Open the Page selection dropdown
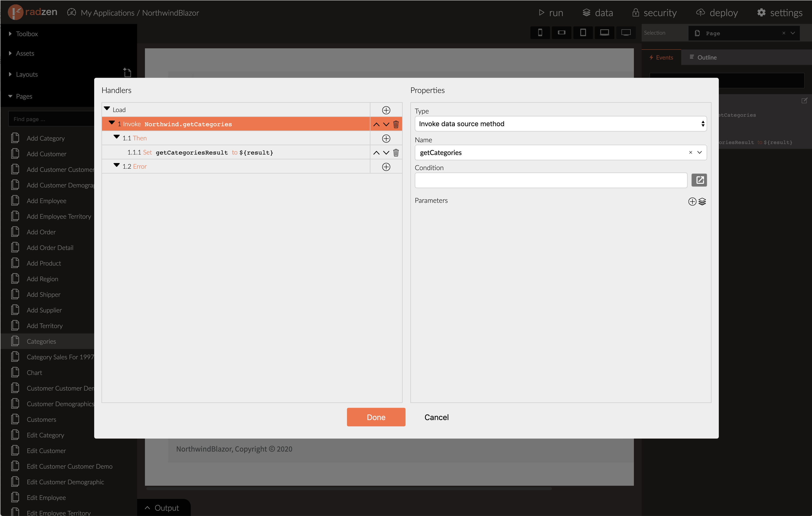The height and width of the screenshot is (516, 812). 793,33
